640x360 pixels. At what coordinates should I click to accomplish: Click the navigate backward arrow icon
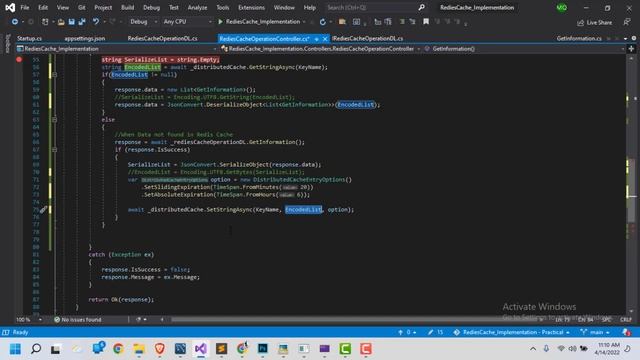tap(15, 22)
